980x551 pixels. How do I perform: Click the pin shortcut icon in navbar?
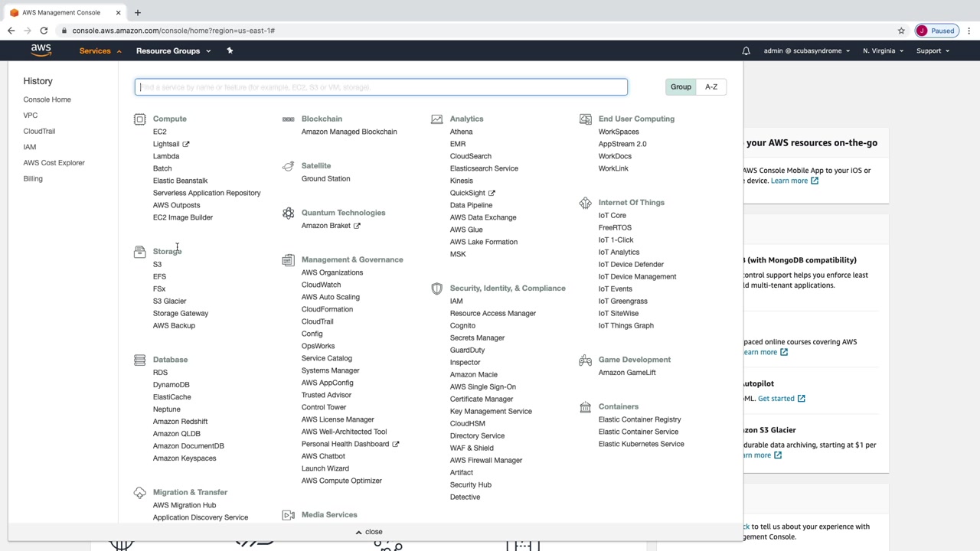(x=230, y=51)
